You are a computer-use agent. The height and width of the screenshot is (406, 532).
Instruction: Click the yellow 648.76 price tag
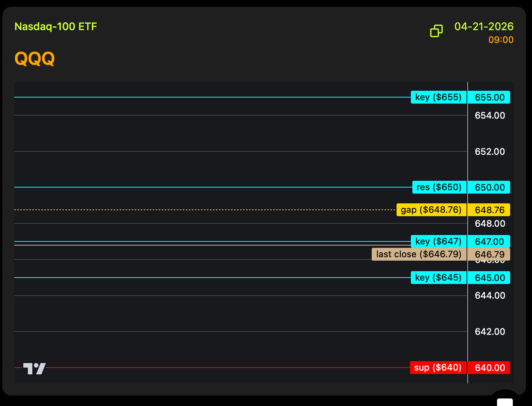pyautogui.click(x=489, y=210)
